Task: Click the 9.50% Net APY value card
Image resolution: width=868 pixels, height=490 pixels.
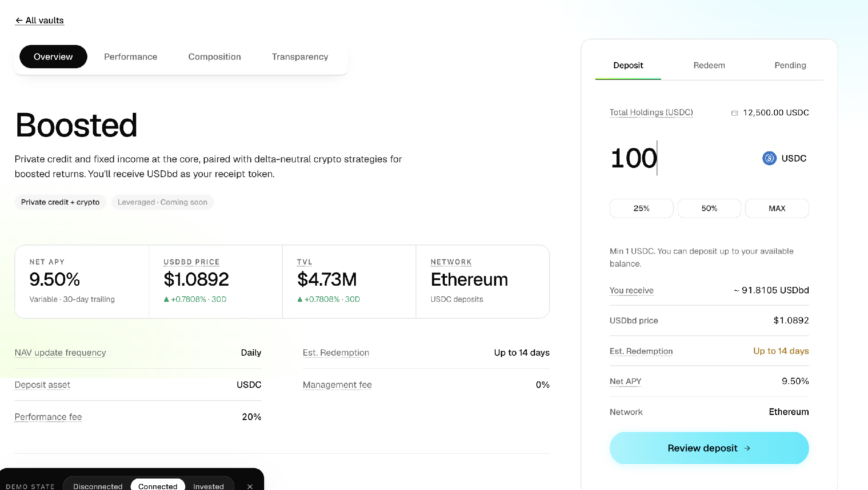Action: 82,281
